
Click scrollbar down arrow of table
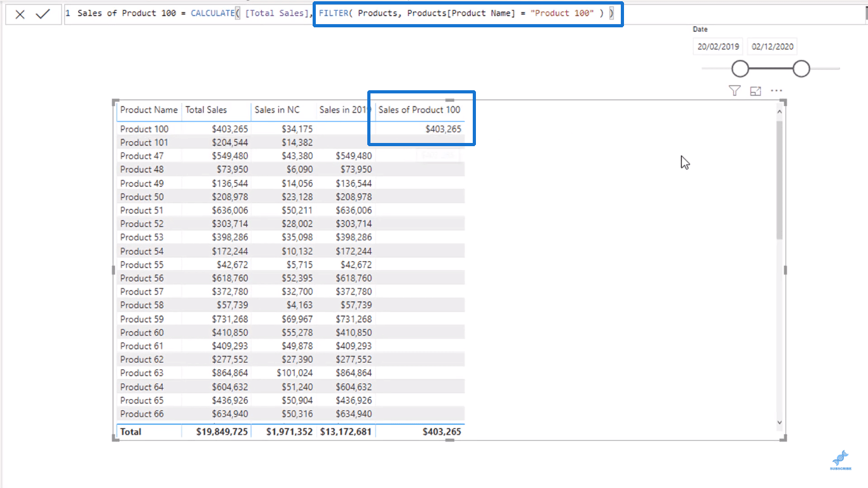coord(780,423)
